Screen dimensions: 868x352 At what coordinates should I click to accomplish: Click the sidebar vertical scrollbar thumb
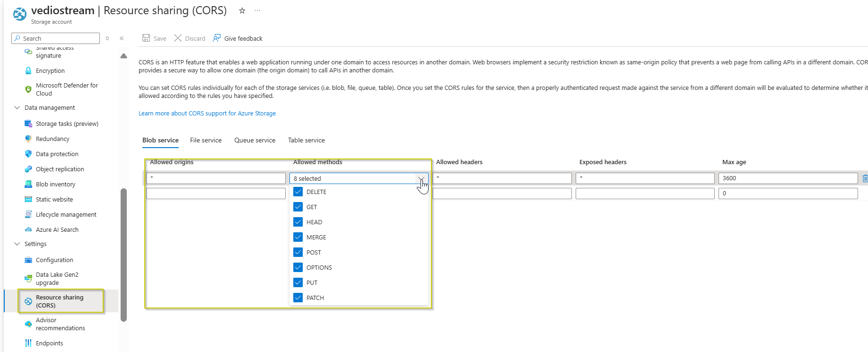pyautogui.click(x=124, y=255)
